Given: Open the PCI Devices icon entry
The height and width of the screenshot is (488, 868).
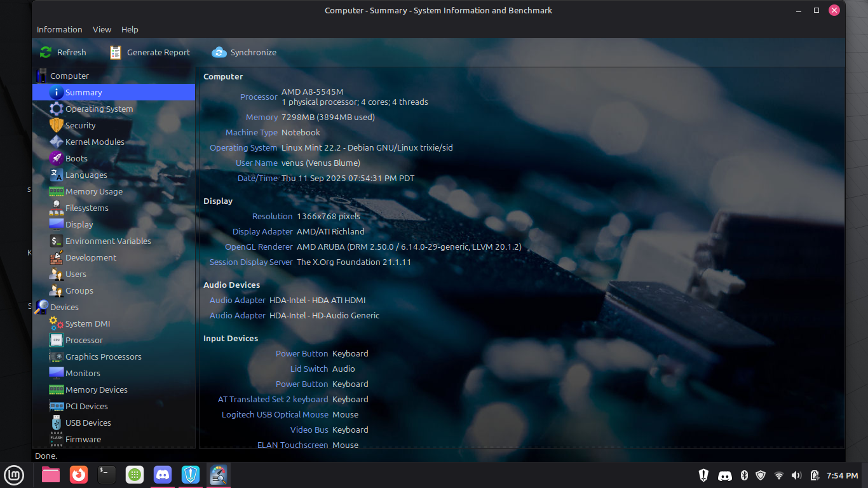Looking at the screenshot, I should (57, 406).
